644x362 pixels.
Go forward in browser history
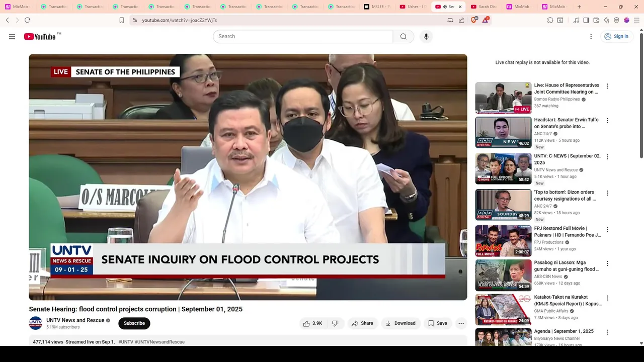click(x=17, y=20)
